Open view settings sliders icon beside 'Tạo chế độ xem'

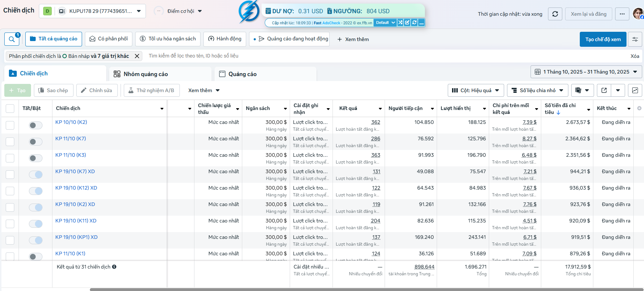point(635,39)
